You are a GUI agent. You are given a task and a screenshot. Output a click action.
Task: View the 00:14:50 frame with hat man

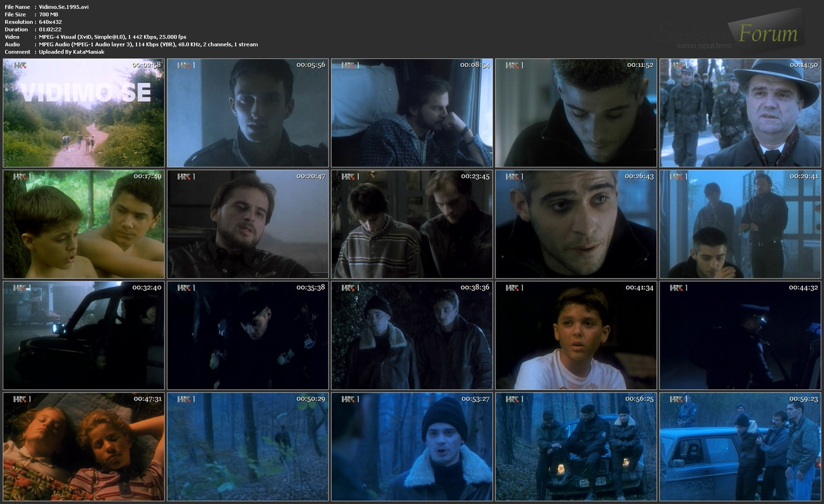coord(740,113)
